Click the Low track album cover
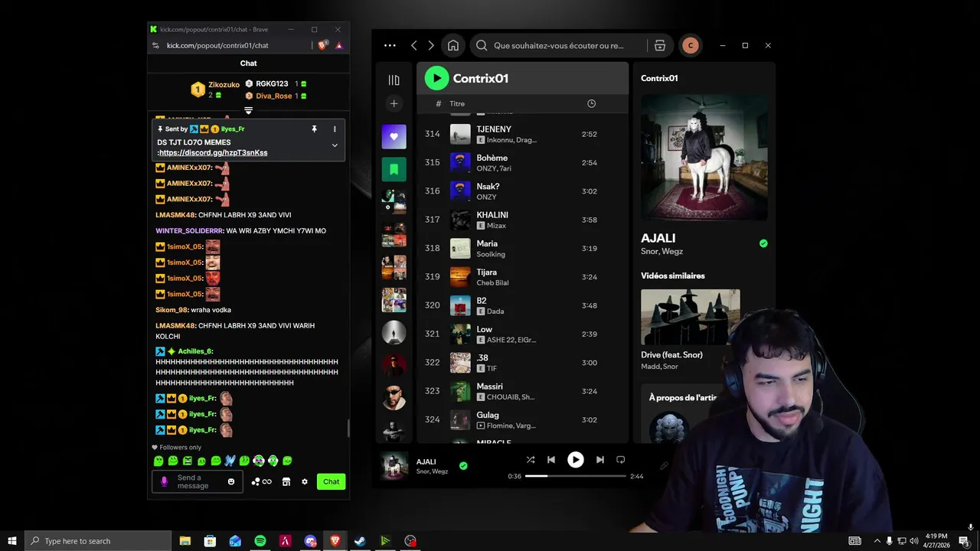The height and width of the screenshot is (551, 980). [x=460, y=334]
